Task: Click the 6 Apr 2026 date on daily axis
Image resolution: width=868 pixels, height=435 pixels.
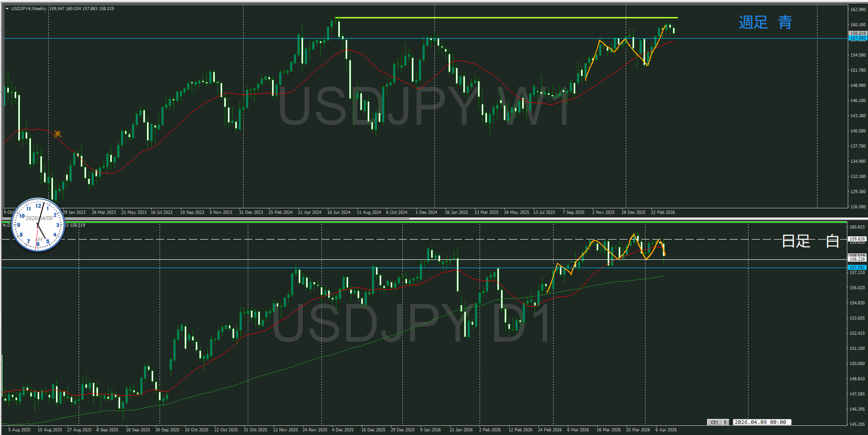Action: tap(666, 430)
